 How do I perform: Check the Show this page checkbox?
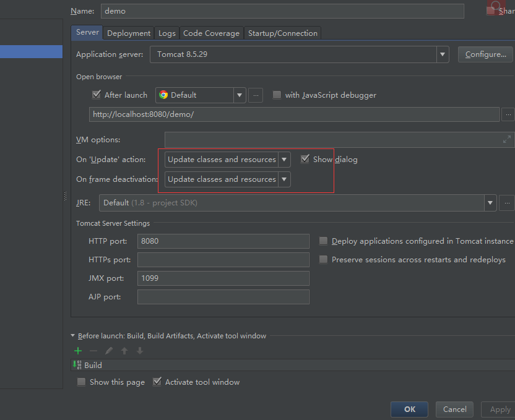pos(81,382)
